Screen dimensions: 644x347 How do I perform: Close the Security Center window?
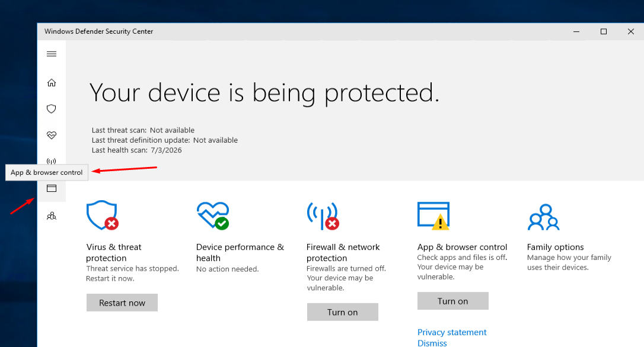[630, 31]
